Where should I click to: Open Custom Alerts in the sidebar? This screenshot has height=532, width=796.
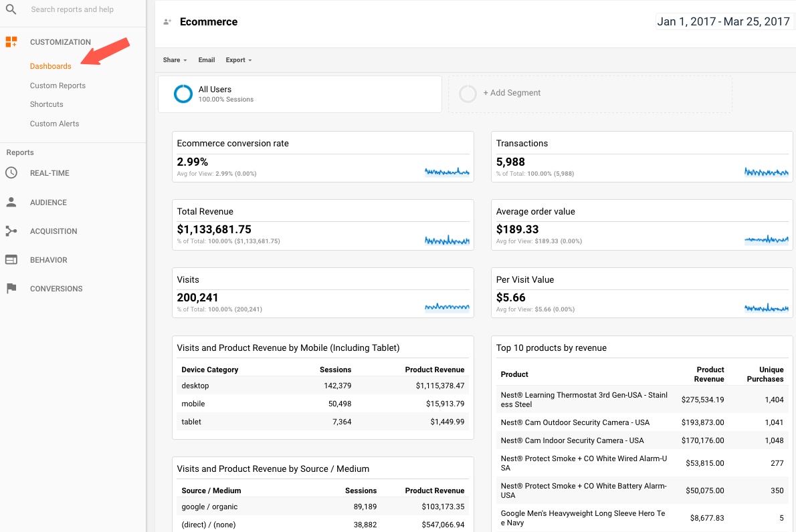(54, 124)
